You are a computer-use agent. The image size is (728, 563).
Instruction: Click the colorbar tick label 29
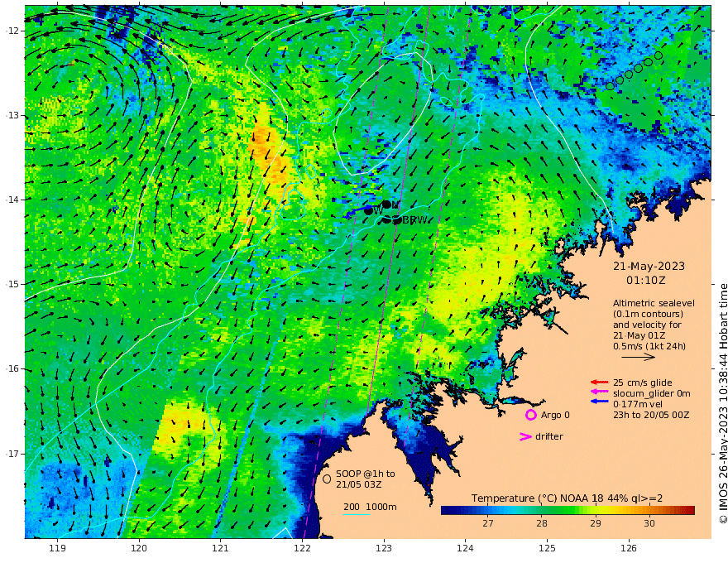[x=595, y=523]
